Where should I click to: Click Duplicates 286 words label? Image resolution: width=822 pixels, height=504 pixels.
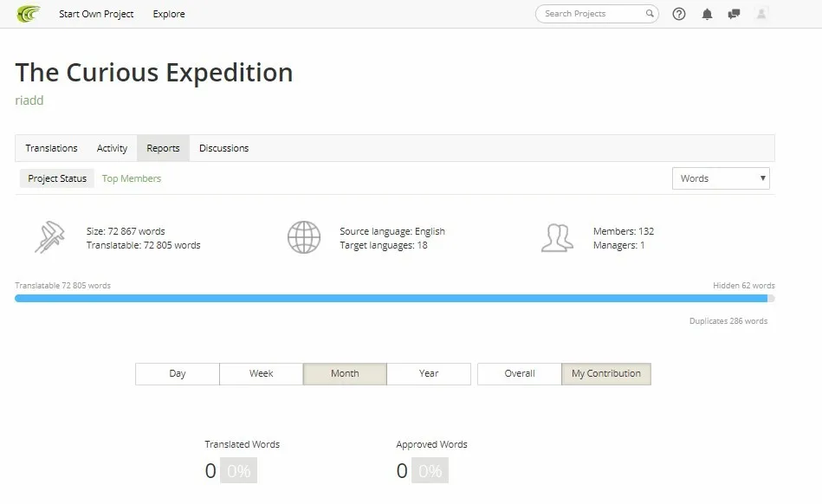coord(728,321)
